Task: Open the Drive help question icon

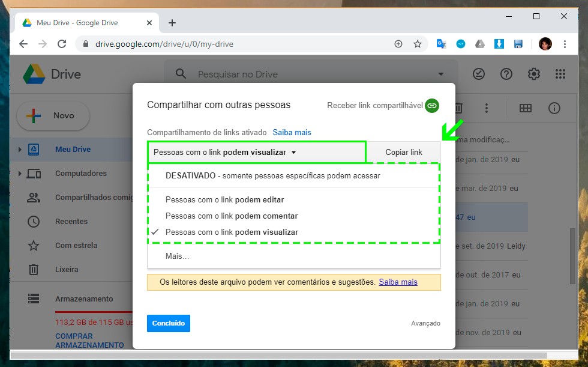Action: click(x=506, y=74)
